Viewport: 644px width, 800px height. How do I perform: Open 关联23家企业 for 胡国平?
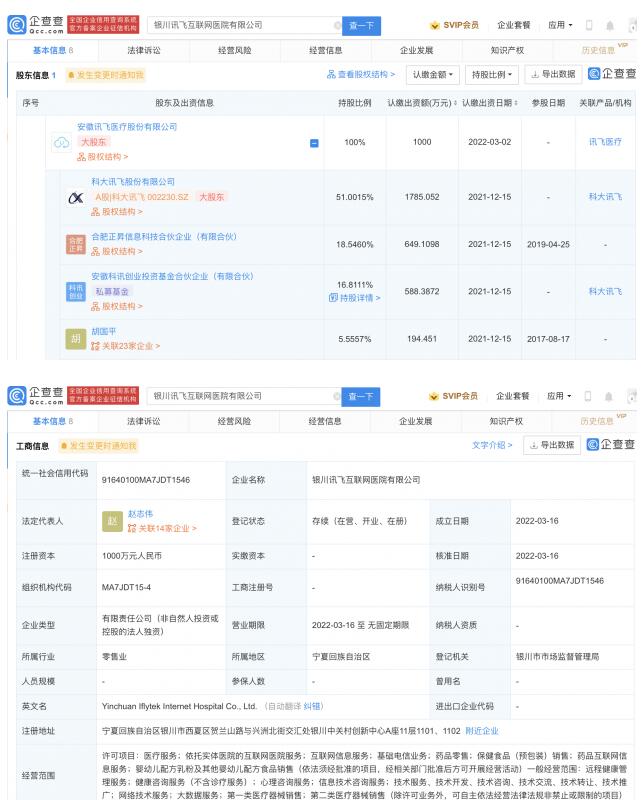coord(126,346)
